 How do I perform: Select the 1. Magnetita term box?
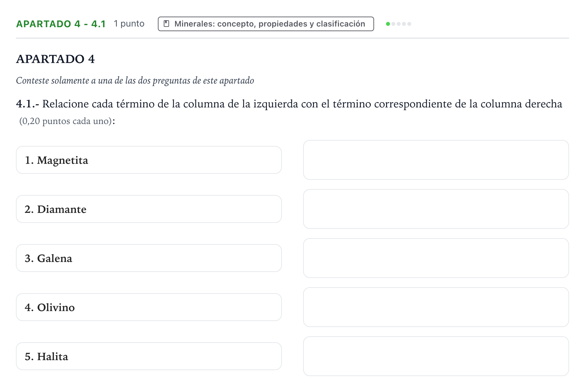pos(149,160)
